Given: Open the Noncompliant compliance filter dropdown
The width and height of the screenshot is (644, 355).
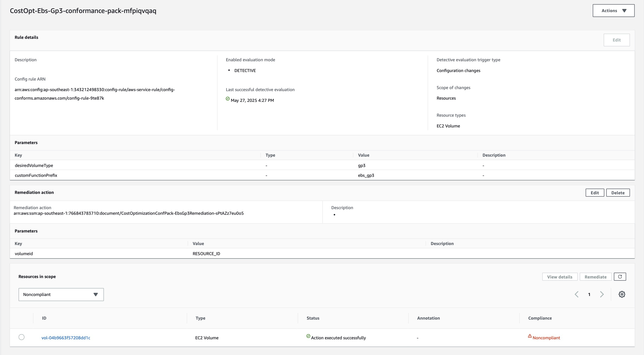Looking at the screenshot, I should [x=61, y=294].
